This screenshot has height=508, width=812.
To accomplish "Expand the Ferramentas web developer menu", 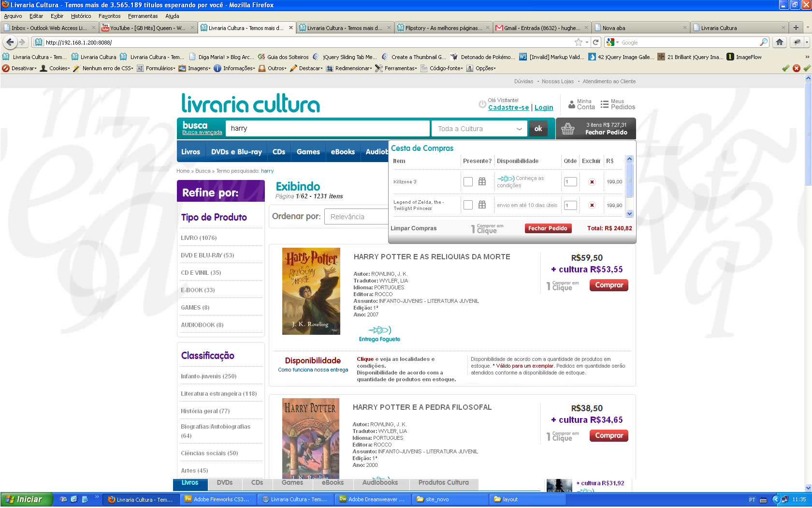I will (x=396, y=68).
